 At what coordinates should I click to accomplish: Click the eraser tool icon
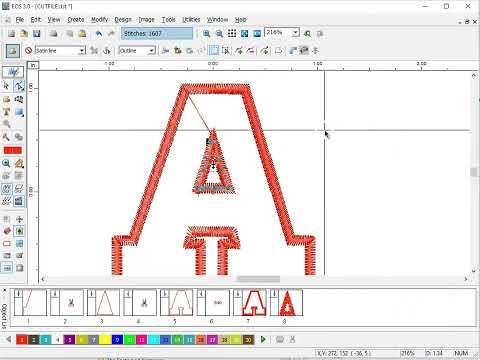(7, 231)
